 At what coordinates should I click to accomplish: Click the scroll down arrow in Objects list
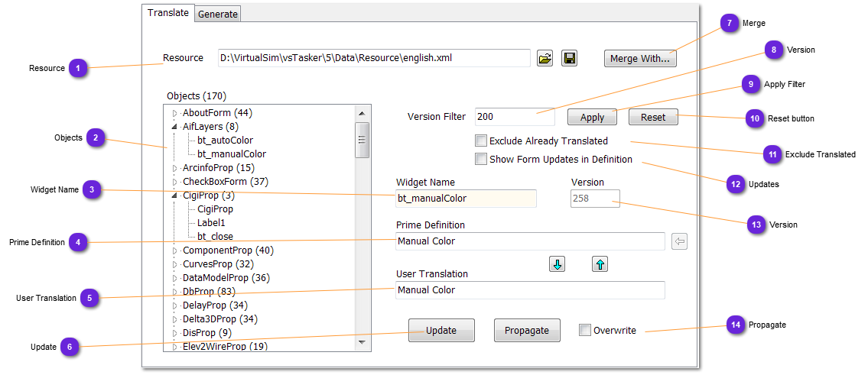click(362, 342)
